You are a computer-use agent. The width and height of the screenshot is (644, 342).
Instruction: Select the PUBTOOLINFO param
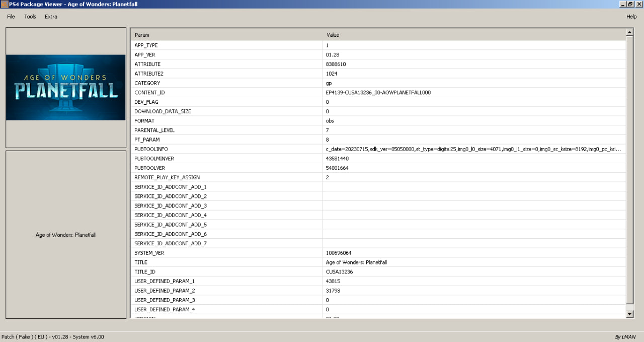pos(151,149)
